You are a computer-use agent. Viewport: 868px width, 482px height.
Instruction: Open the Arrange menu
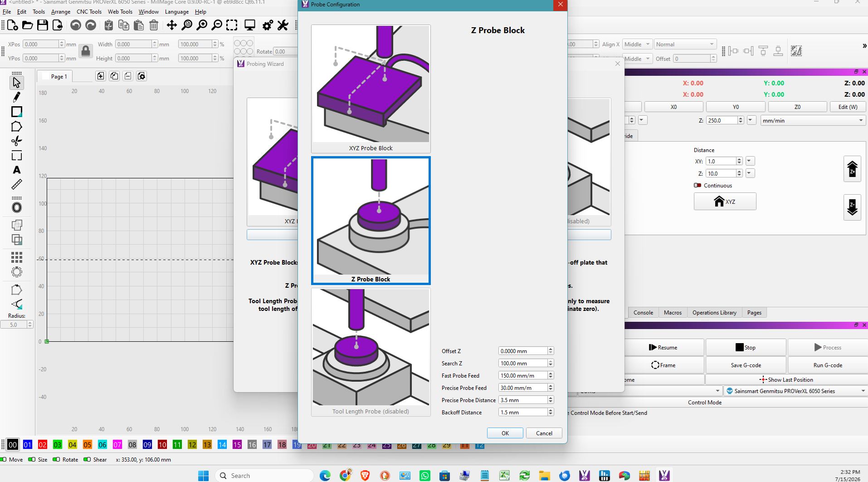pos(61,12)
